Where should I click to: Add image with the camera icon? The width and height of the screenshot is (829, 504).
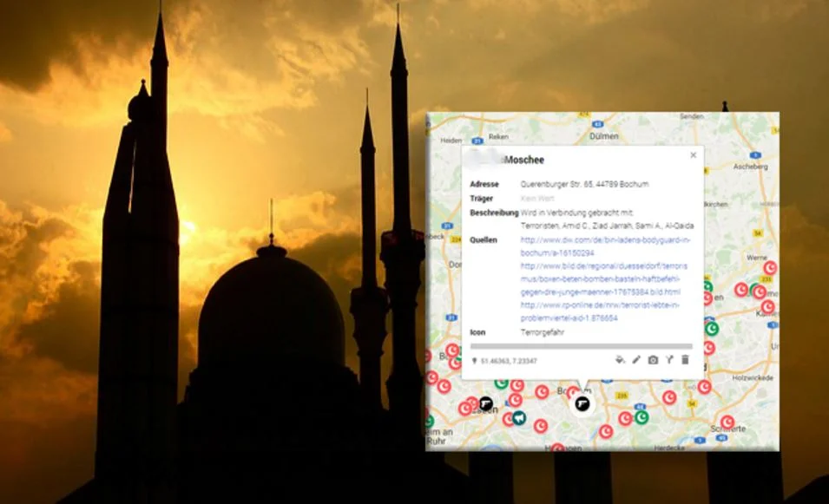[653, 360]
